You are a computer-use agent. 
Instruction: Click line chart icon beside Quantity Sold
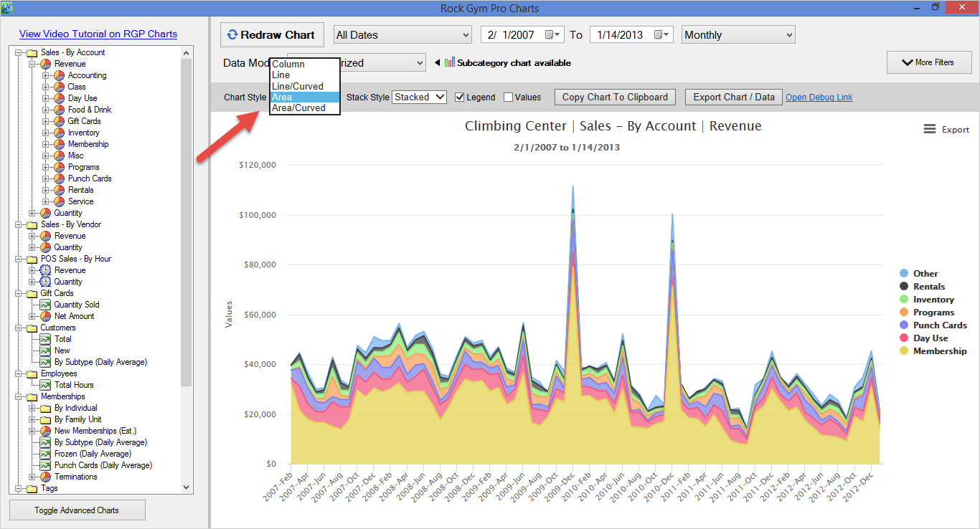[x=45, y=305]
